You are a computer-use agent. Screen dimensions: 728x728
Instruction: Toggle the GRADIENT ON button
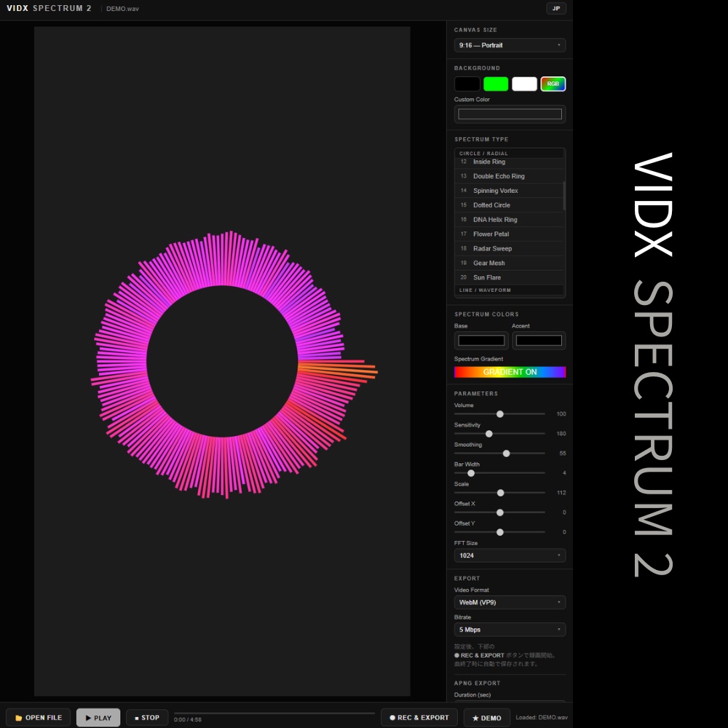pyautogui.click(x=510, y=372)
